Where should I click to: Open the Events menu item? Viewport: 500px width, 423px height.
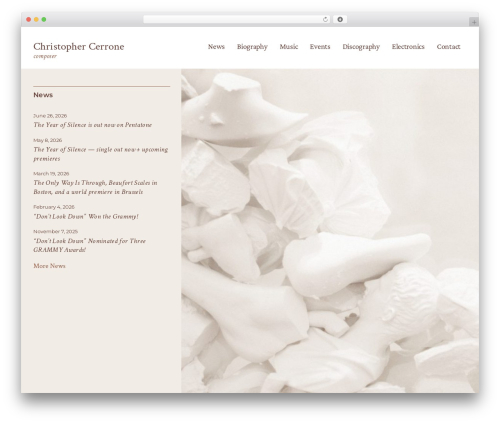pos(320,47)
